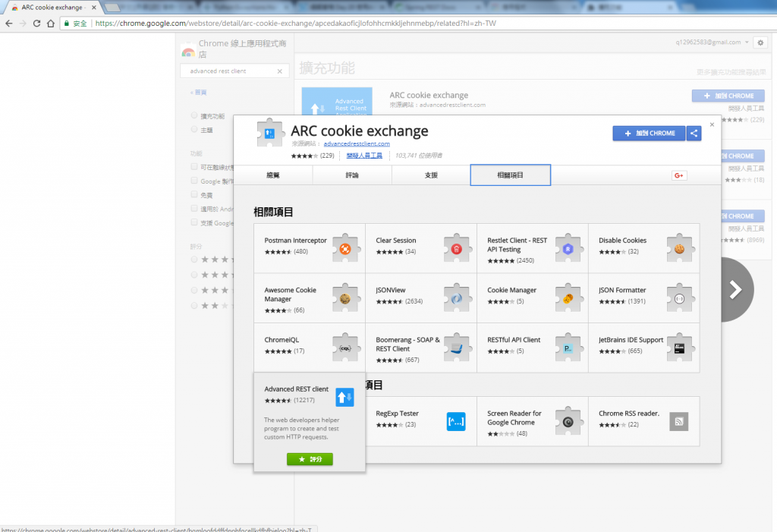This screenshot has width=777, height=532.
Task: Go to the browser home page icon
Action: pos(51,24)
